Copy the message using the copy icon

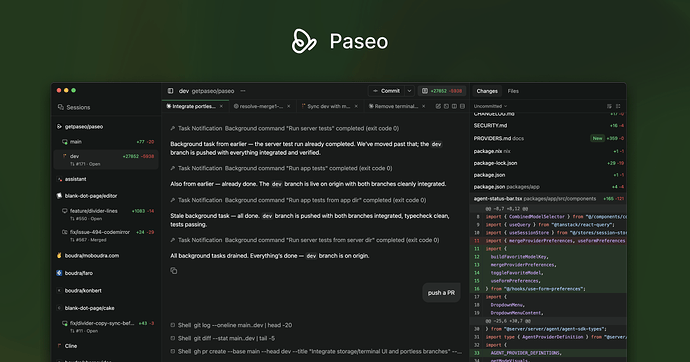click(x=174, y=271)
